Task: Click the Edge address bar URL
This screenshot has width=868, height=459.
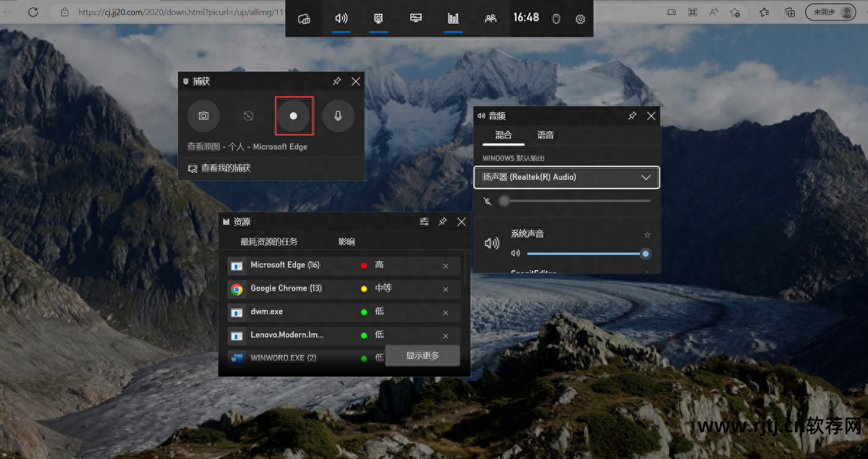Action: 181,12
